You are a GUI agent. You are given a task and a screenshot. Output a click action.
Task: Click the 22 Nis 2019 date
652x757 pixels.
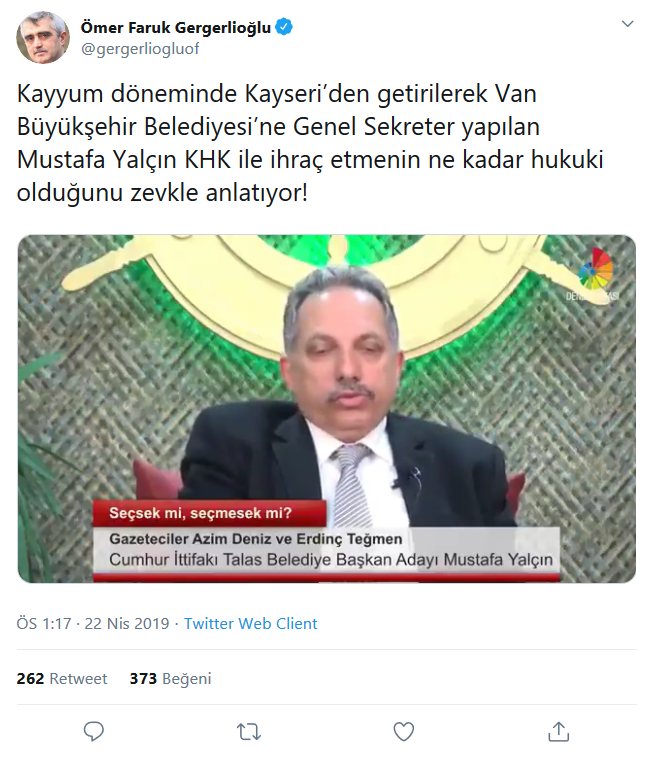click(x=127, y=623)
